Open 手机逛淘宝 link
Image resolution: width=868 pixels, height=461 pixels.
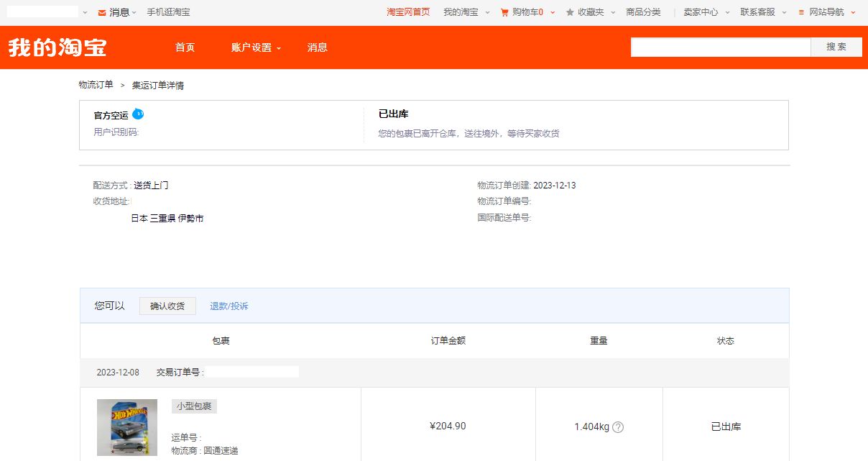[x=169, y=12]
